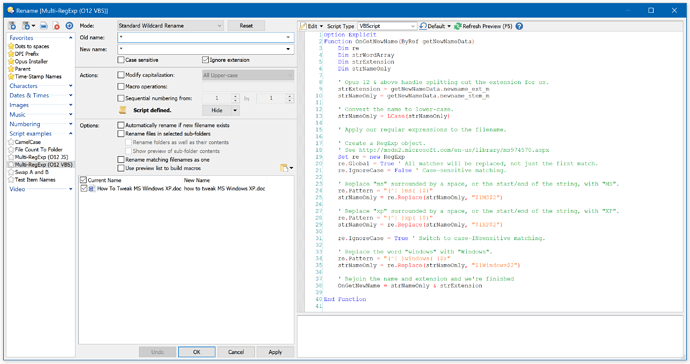
Task: Check Rename files in selected sub-folders
Action: (x=121, y=133)
